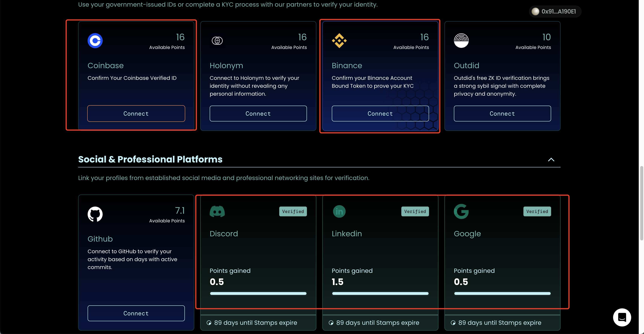
Task: Click the Outdid logo icon
Action: pos(461,40)
